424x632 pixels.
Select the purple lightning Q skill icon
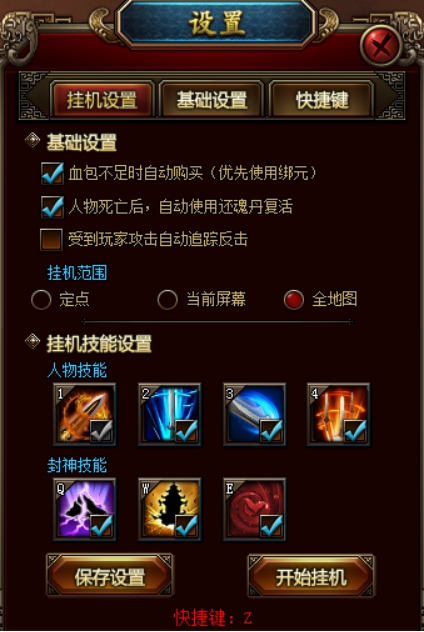tap(85, 509)
